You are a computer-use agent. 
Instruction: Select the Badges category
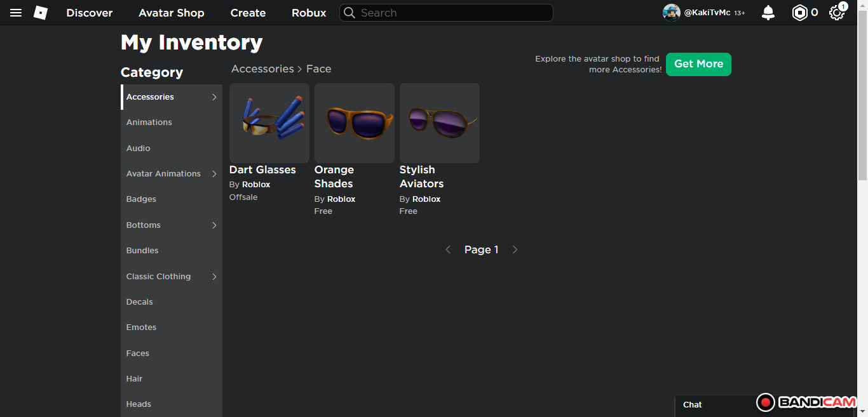point(141,199)
